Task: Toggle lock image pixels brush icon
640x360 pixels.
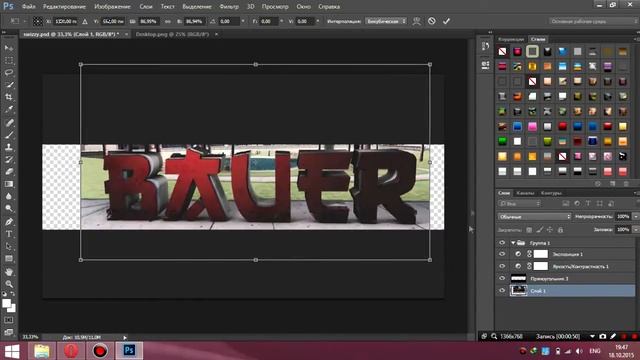Action: [540, 230]
